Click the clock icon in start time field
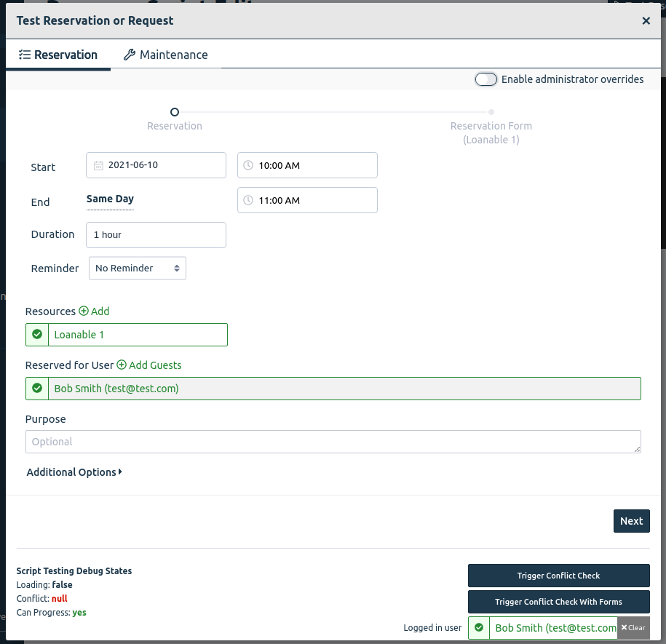This screenshot has width=666, height=644. pyautogui.click(x=248, y=165)
